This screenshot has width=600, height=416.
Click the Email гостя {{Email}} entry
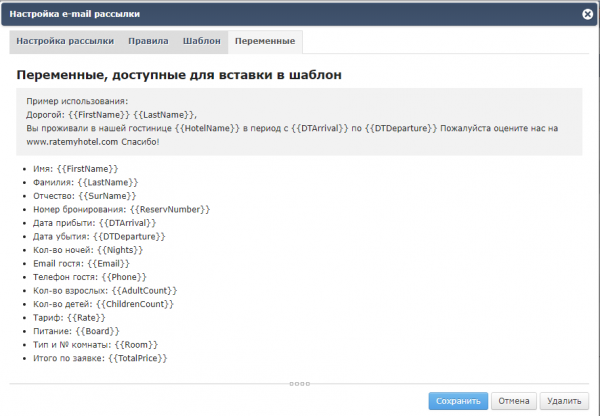click(x=82, y=263)
